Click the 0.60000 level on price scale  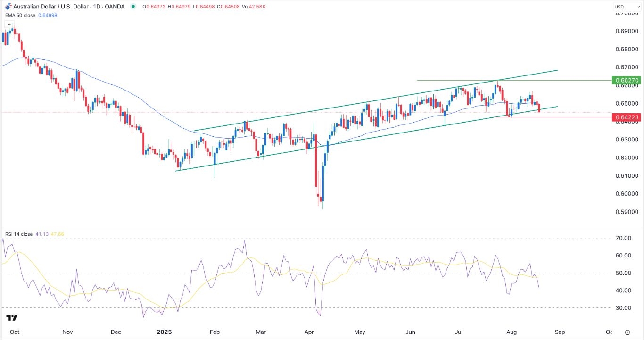(x=627, y=194)
